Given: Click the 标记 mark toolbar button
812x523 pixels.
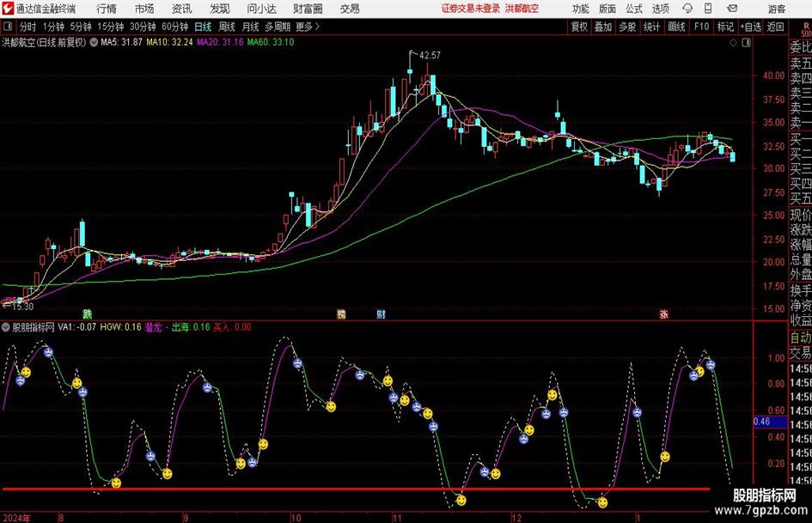Looking at the screenshot, I should (x=725, y=27).
